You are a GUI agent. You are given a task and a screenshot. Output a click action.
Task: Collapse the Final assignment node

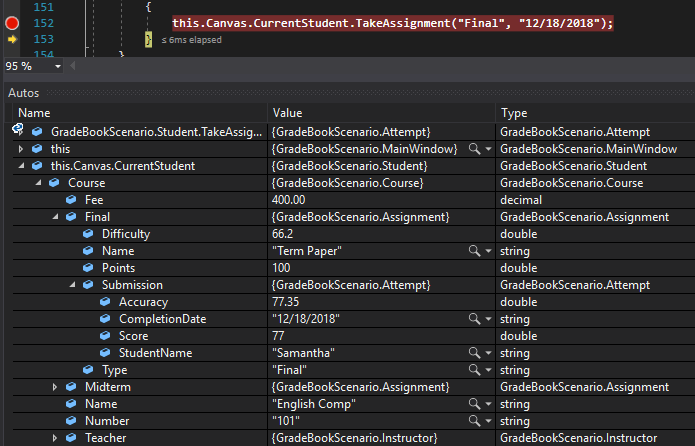tap(55, 217)
